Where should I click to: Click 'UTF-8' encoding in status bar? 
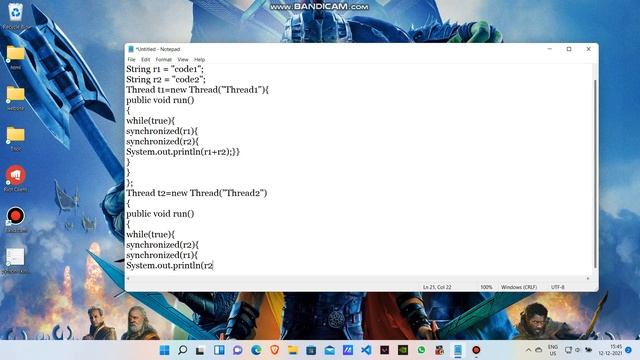(x=558, y=287)
